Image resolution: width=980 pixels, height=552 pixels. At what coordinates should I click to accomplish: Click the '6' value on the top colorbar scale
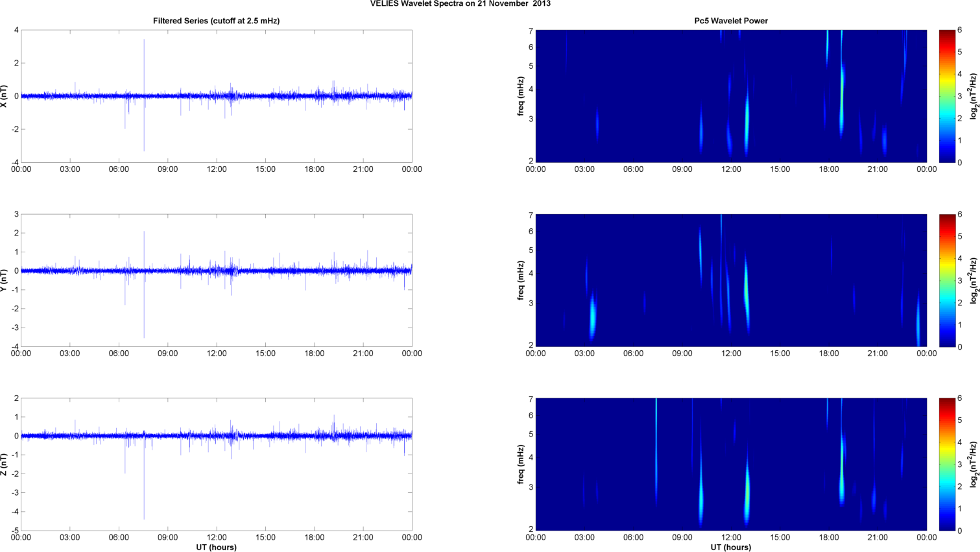(960, 30)
